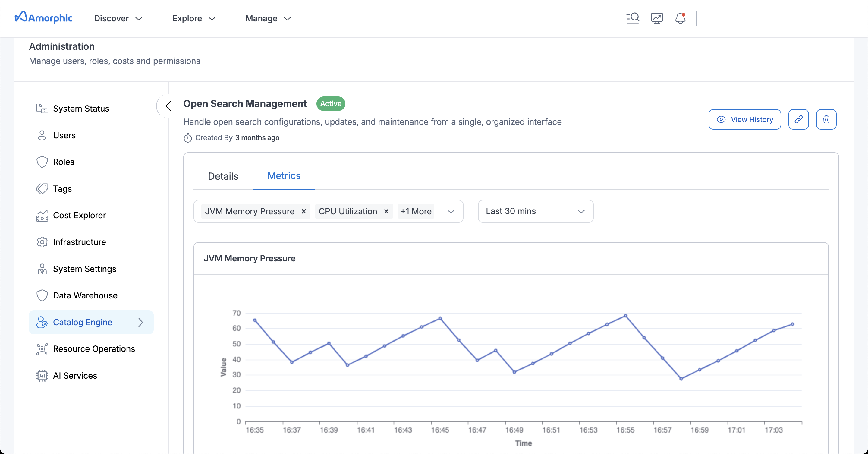Open the notifications bell icon

tap(680, 18)
